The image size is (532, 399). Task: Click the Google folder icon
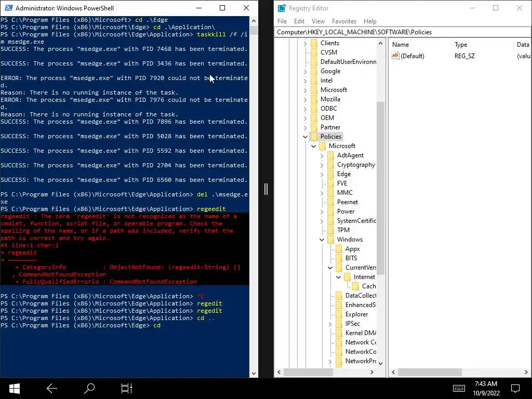pyautogui.click(x=314, y=71)
